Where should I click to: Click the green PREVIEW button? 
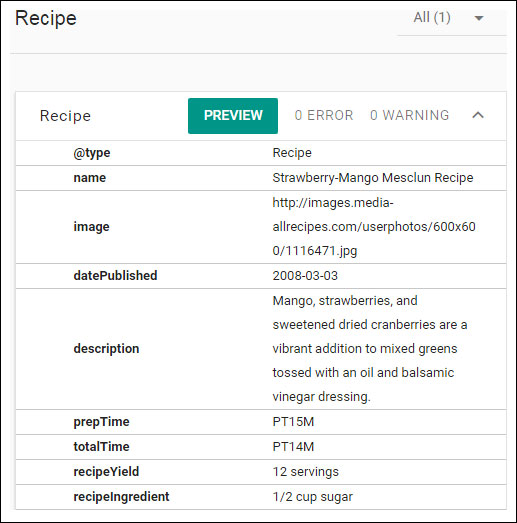(233, 116)
